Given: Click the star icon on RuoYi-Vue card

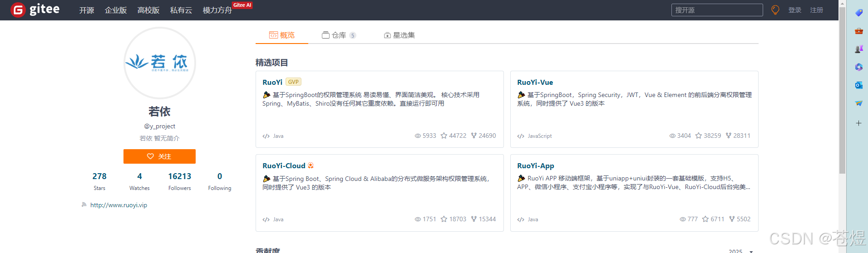Looking at the screenshot, I should 699,136.
